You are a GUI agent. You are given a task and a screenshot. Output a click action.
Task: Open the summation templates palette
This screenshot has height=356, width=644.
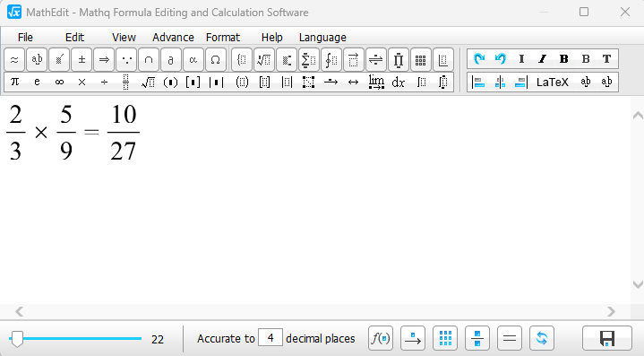[x=309, y=59]
